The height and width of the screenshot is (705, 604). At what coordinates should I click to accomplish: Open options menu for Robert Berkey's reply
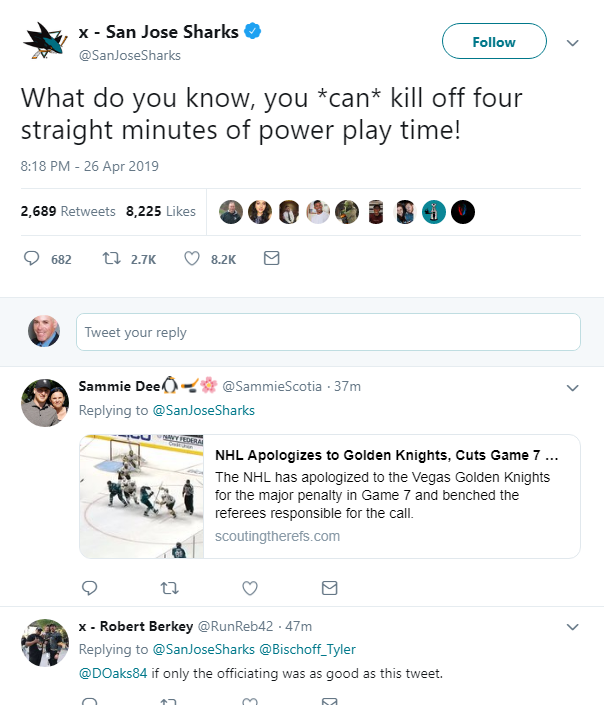[x=573, y=627]
